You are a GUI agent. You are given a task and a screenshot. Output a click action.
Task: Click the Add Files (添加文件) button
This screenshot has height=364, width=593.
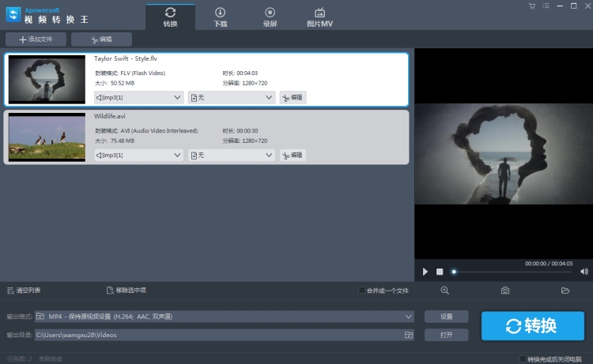(36, 39)
